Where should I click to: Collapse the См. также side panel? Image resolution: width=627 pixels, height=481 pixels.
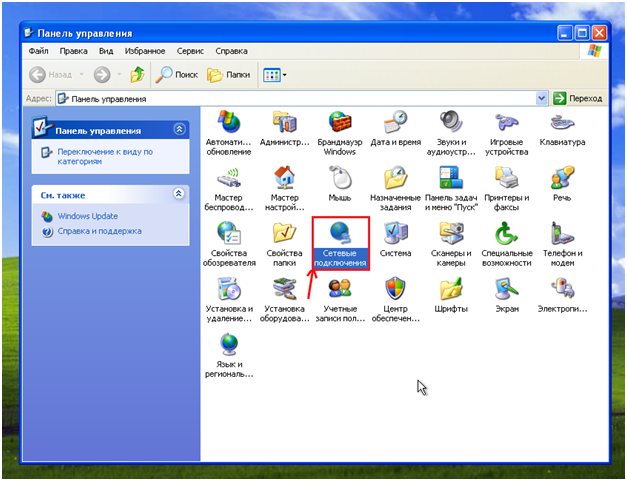[x=179, y=194]
